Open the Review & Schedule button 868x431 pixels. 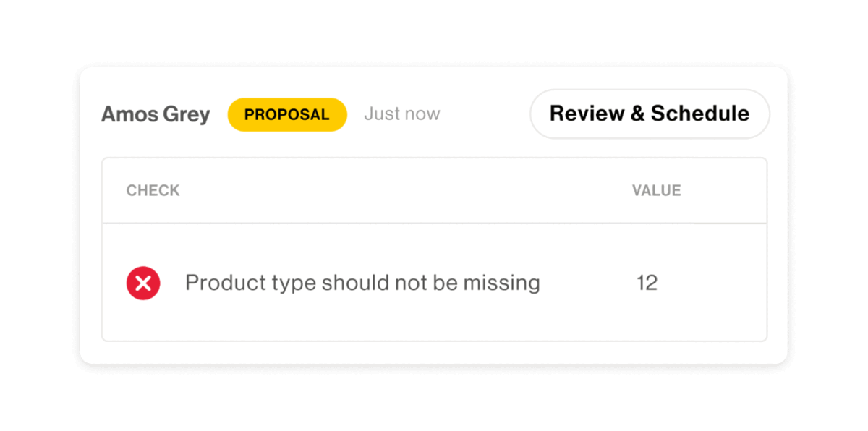point(650,114)
